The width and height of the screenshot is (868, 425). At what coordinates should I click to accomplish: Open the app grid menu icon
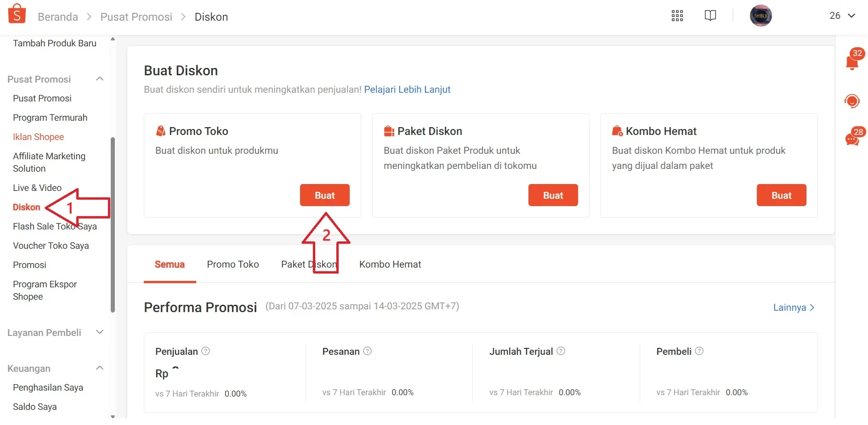[x=677, y=16]
